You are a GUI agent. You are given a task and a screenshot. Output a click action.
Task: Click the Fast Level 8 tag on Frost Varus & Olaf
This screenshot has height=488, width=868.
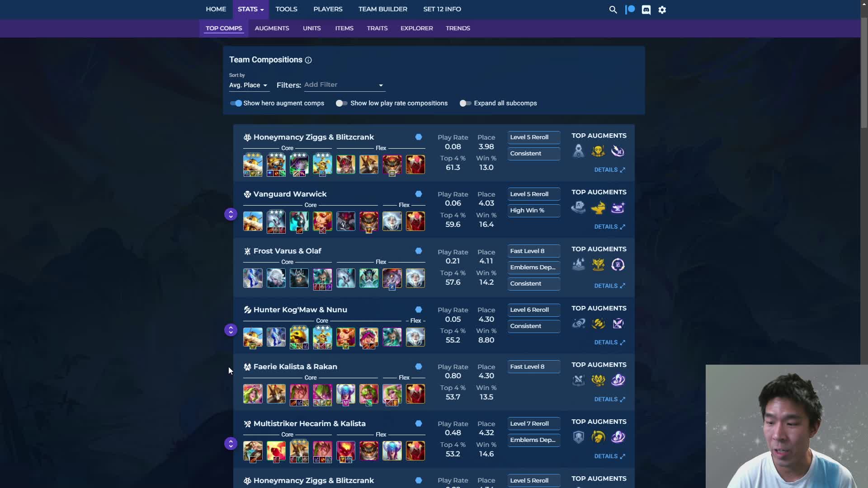(533, 251)
